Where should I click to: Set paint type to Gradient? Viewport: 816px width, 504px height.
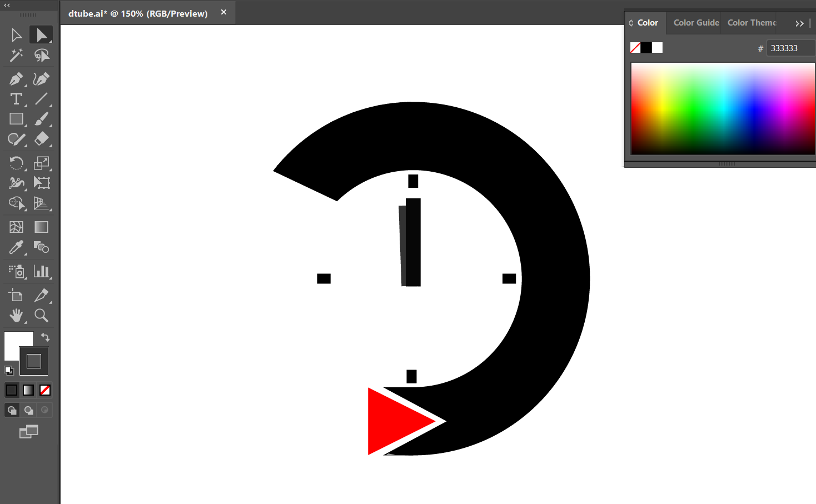28,390
